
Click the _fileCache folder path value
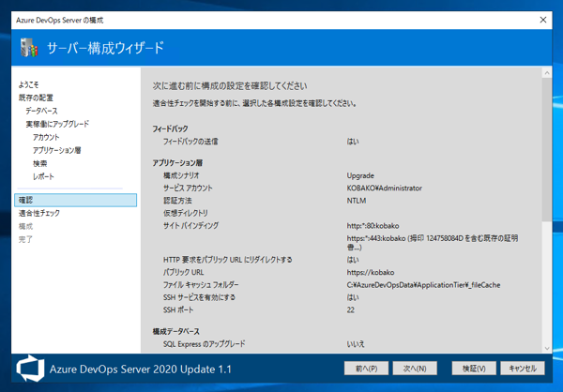(423, 285)
